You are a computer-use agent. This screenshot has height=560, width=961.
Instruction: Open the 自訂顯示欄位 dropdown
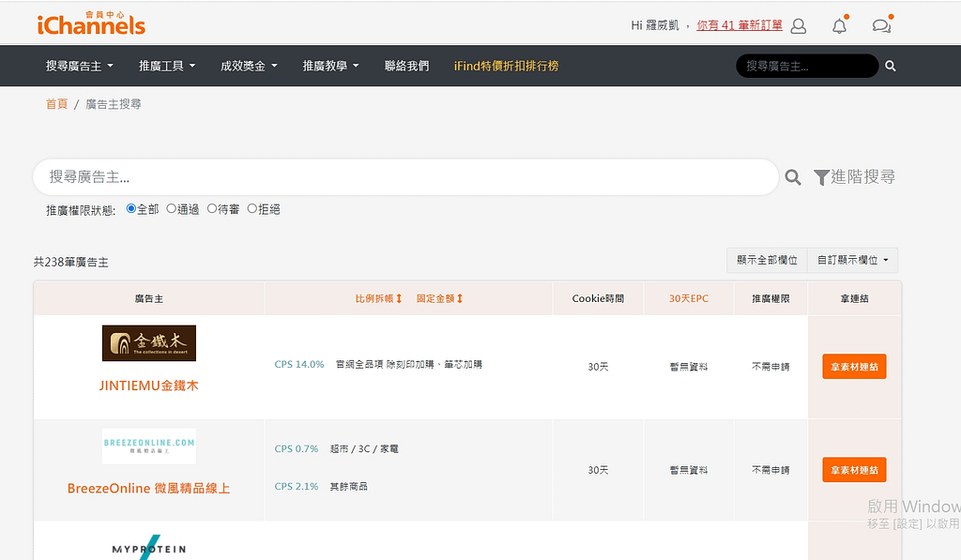[x=852, y=260]
